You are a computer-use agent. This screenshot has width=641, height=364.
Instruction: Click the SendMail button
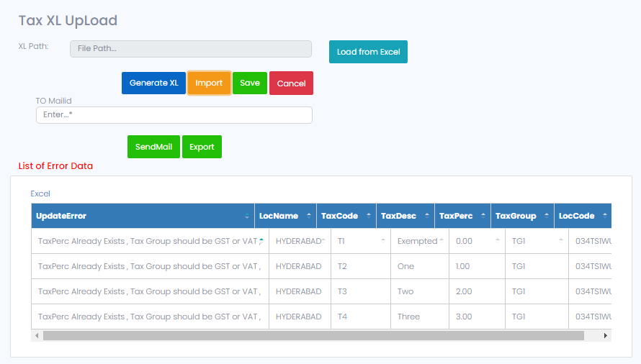[x=153, y=147]
